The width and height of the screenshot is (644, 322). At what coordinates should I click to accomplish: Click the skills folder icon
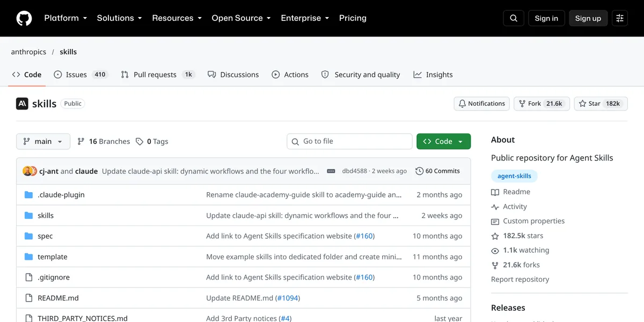click(29, 216)
